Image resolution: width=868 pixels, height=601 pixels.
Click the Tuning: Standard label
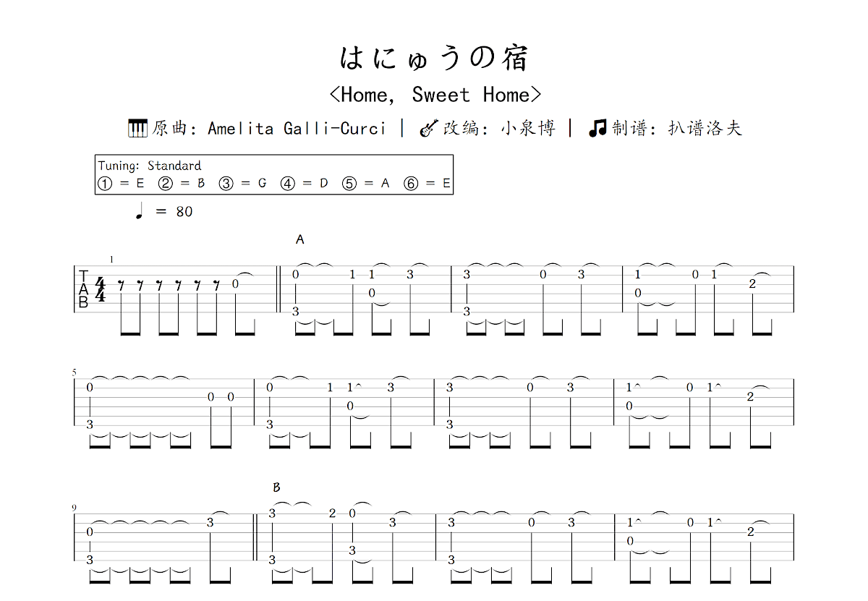(150, 166)
